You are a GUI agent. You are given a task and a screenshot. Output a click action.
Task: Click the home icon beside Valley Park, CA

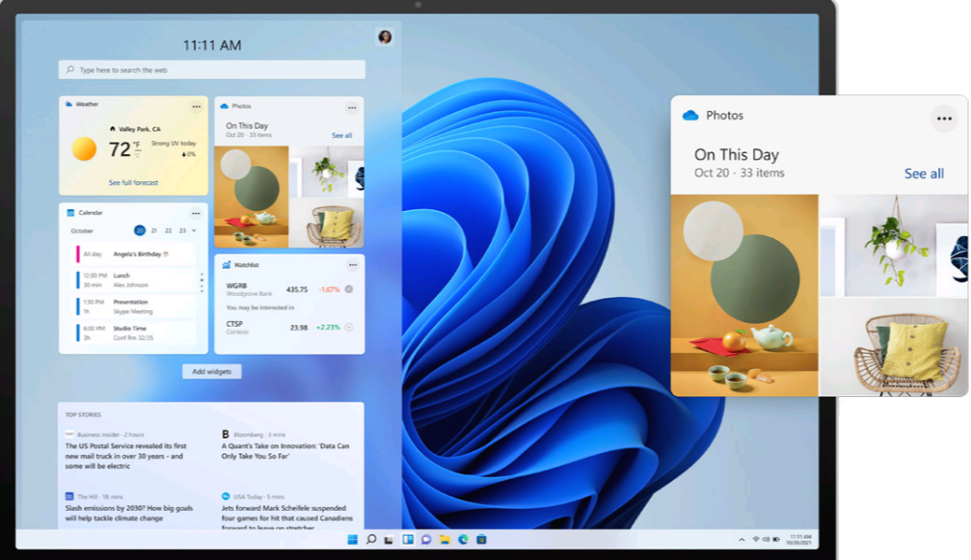112,129
